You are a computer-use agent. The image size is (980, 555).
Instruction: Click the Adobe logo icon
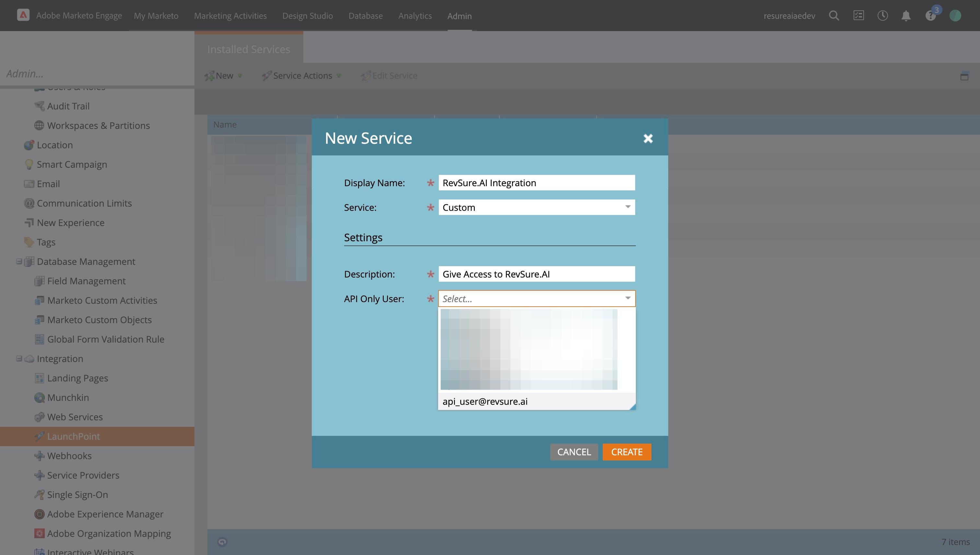click(x=23, y=15)
